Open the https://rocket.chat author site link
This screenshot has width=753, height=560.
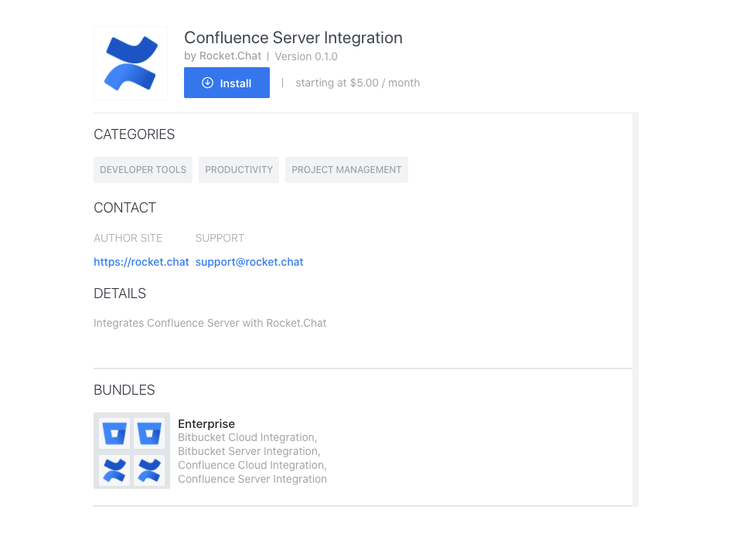(x=141, y=262)
